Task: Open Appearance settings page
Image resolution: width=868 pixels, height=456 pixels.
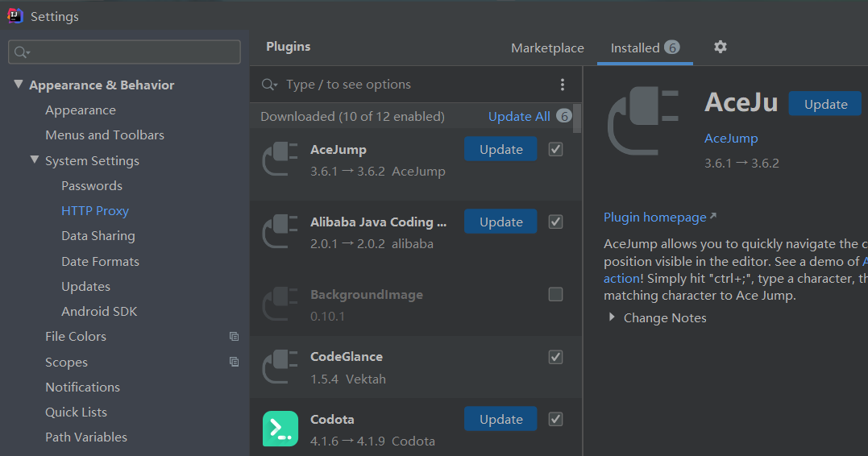Action: (x=81, y=110)
